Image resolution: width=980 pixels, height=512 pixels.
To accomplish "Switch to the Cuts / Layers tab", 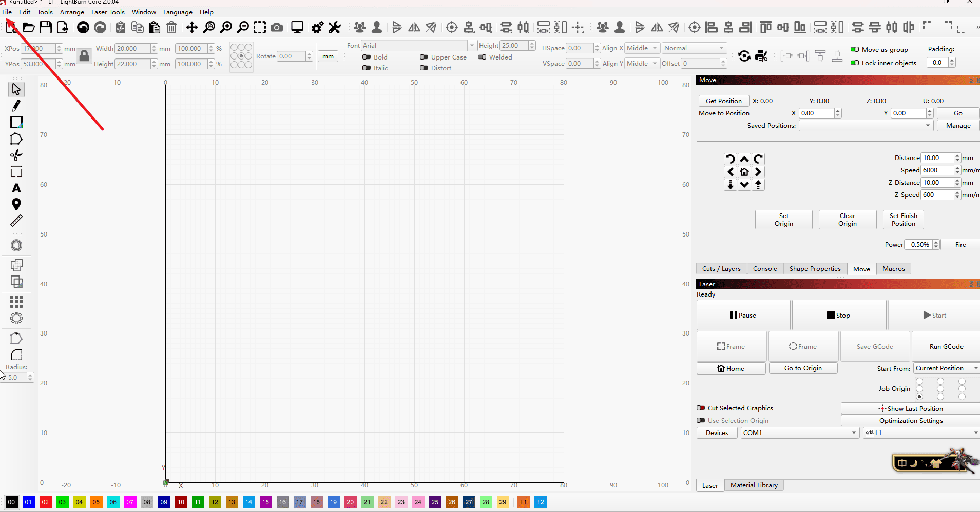I will (x=721, y=269).
